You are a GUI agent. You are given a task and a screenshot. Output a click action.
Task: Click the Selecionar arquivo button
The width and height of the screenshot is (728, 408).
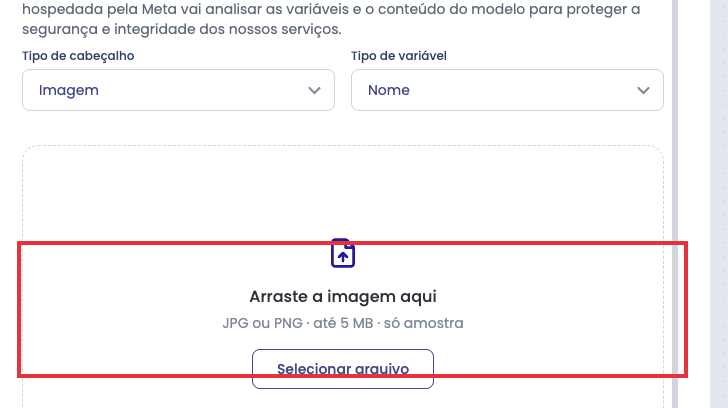[343, 369]
